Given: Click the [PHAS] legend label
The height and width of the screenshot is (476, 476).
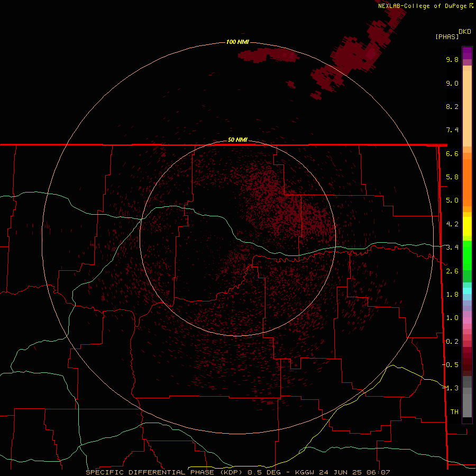Looking at the screenshot, I should coord(447,36).
